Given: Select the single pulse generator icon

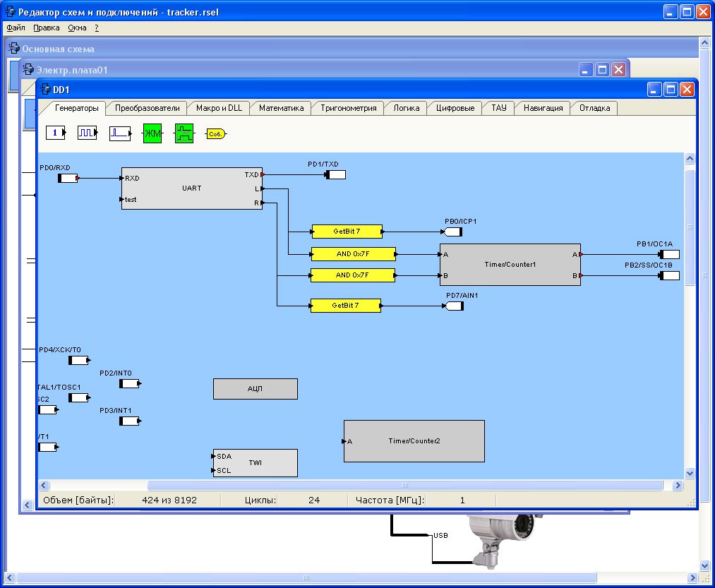Looking at the screenshot, I should [x=121, y=133].
